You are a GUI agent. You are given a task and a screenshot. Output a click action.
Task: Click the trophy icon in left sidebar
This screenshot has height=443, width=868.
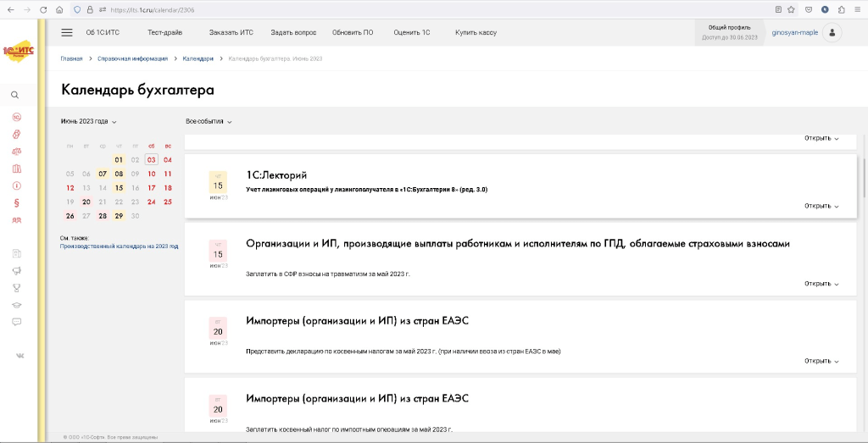[x=16, y=287]
